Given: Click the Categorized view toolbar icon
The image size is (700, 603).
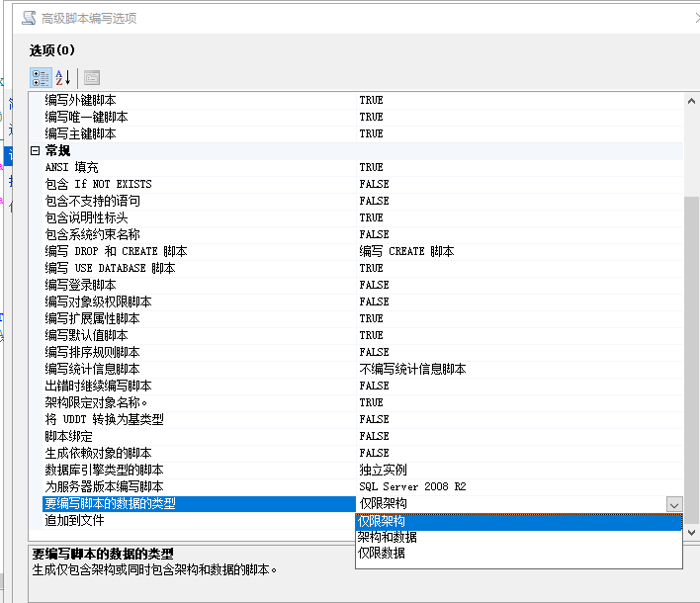Looking at the screenshot, I should click(x=41, y=78).
